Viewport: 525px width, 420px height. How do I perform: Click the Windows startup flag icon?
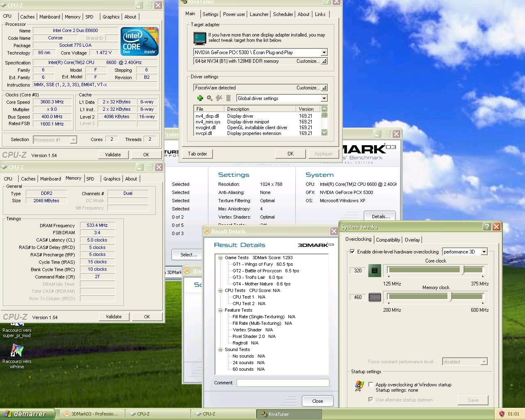point(359,386)
